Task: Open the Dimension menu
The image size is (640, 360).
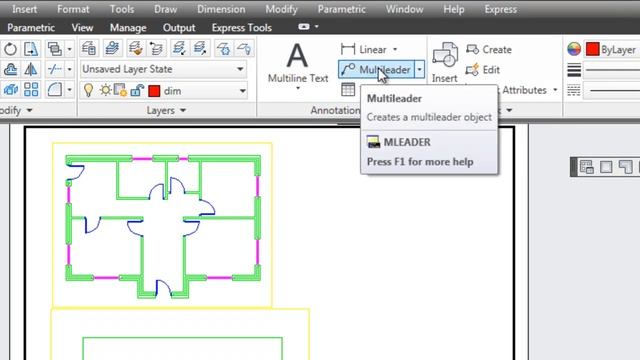Action: coord(221,9)
